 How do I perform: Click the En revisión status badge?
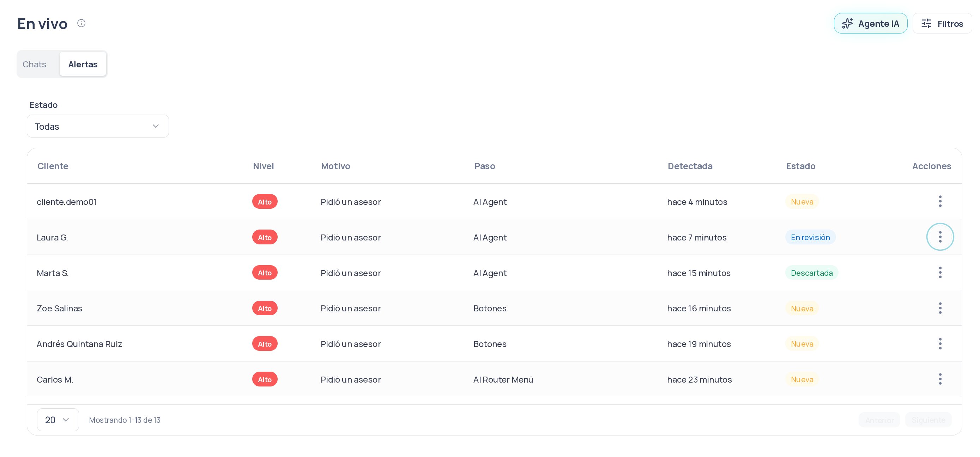pos(810,237)
